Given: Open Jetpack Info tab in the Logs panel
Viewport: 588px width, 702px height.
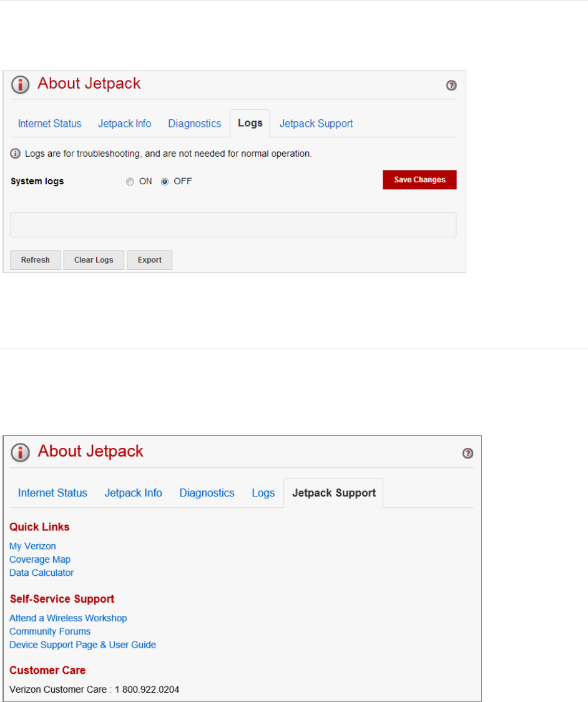Looking at the screenshot, I should (x=124, y=124).
